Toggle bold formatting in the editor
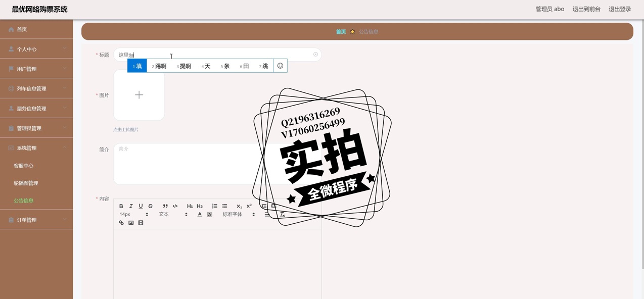The height and width of the screenshot is (299, 644). pos(121,206)
